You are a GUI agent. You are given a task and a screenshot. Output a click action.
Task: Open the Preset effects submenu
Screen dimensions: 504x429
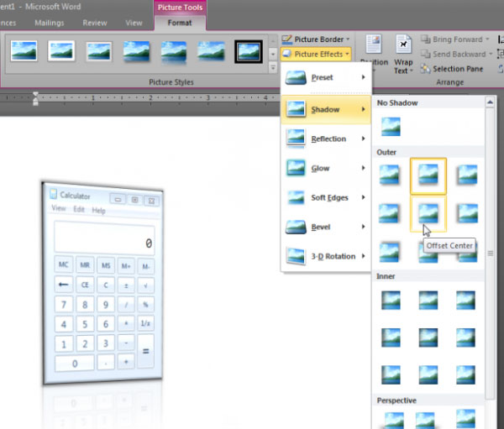click(x=326, y=77)
